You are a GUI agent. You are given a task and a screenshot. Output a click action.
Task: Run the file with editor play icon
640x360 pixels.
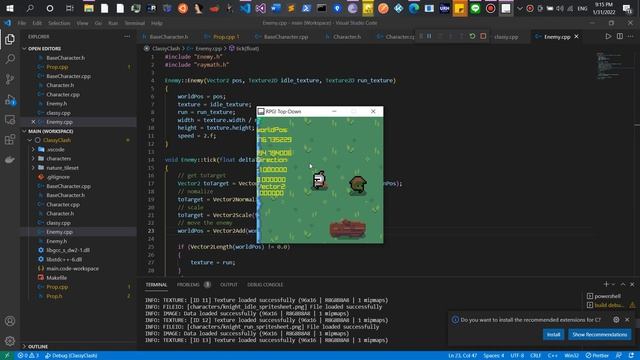point(608,36)
